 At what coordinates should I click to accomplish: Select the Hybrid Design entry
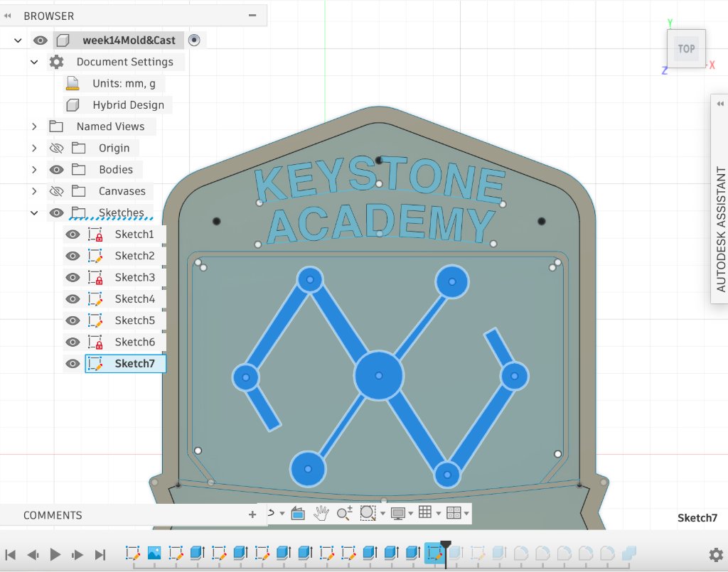pos(128,105)
